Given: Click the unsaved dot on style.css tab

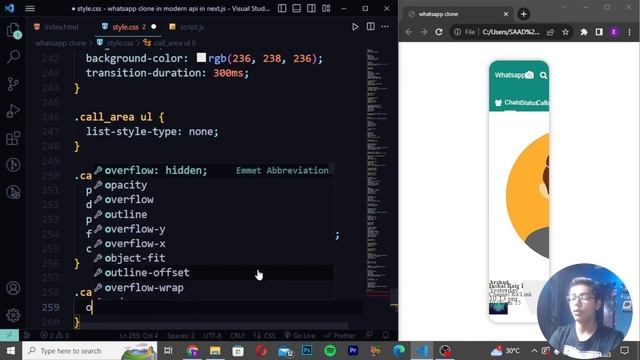Looking at the screenshot, I should 153,27.
